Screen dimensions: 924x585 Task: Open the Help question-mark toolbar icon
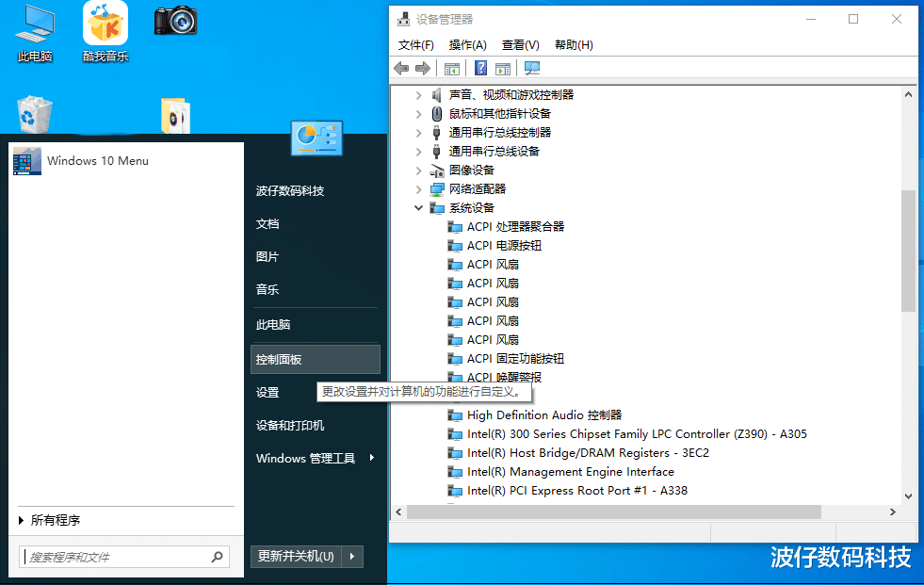pos(481,69)
